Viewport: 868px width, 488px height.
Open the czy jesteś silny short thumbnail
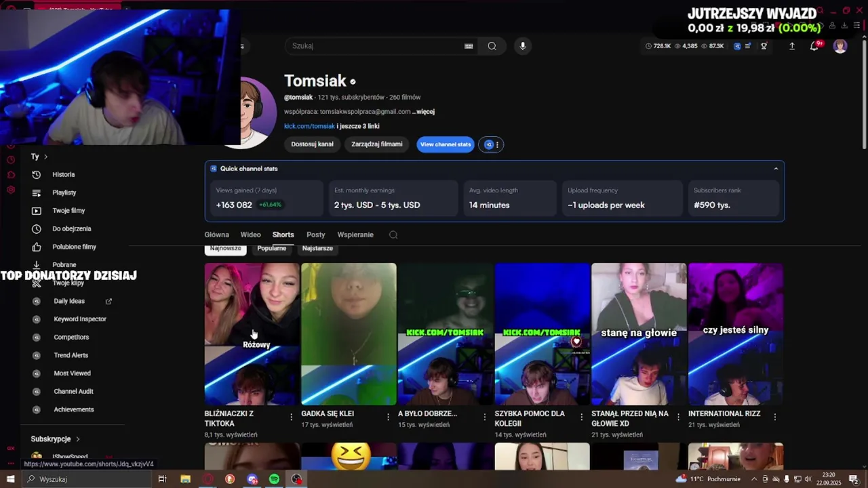point(736,334)
